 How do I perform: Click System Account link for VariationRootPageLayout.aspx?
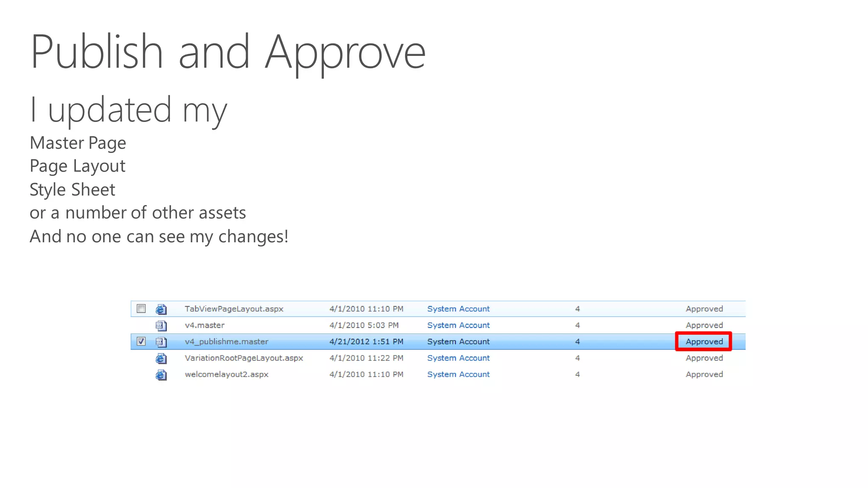pyautogui.click(x=458, y=358)
